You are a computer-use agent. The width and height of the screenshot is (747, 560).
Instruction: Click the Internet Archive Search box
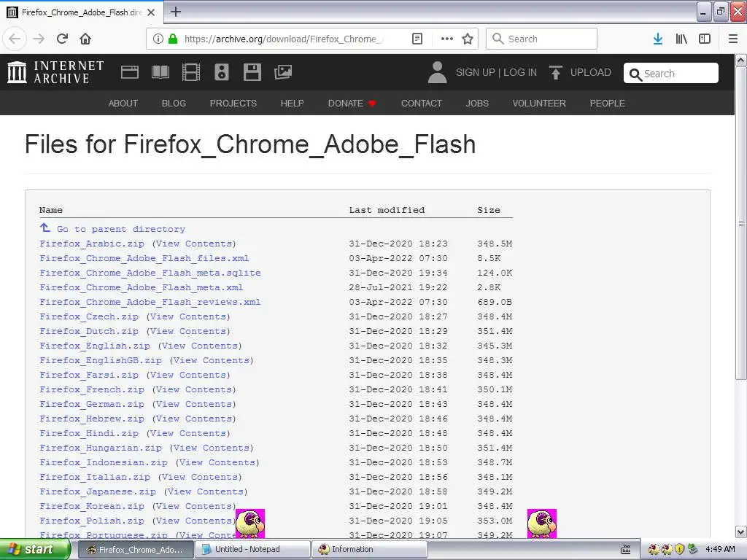671,74
